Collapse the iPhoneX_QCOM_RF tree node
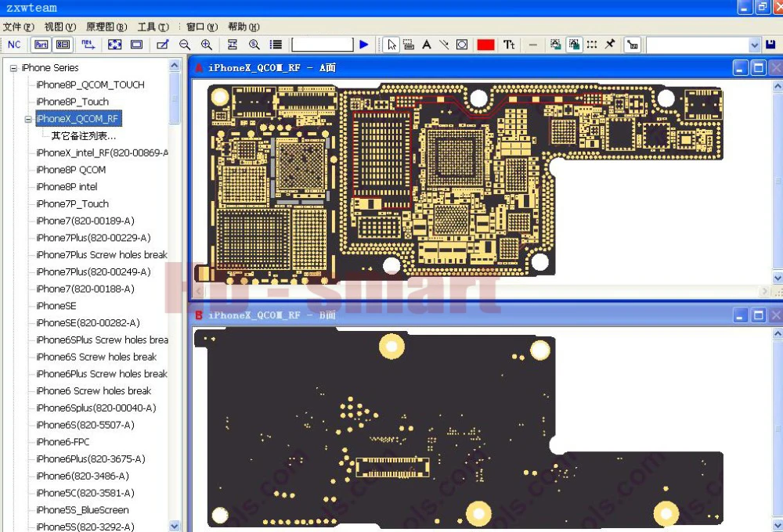 28,119
